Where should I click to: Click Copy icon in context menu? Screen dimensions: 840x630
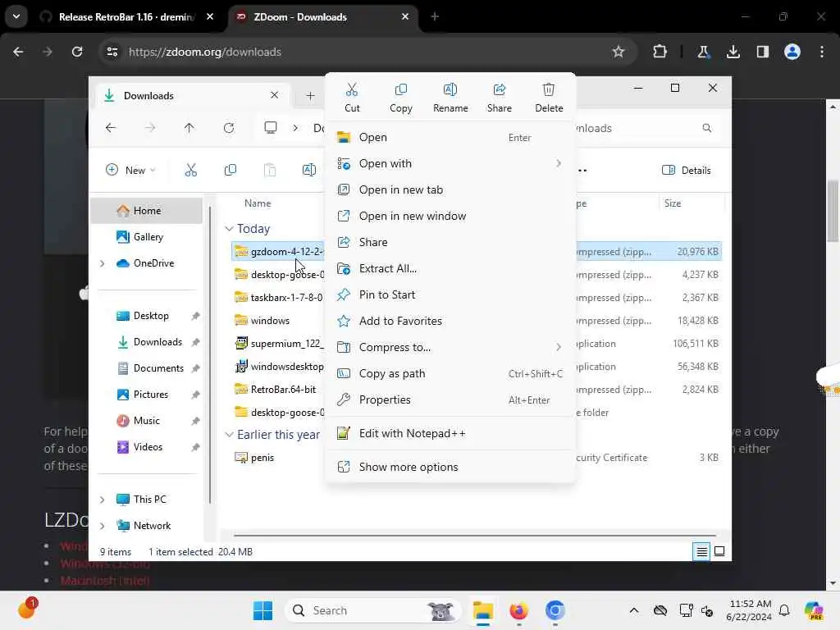400,98
